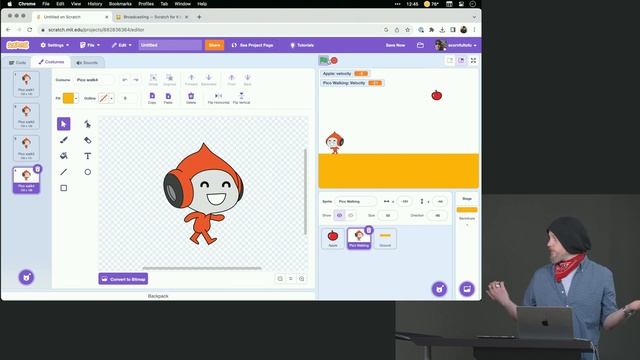Open the Choose a Sprite button
Screen dimensions: 640x360
click(x=440, y=289)
